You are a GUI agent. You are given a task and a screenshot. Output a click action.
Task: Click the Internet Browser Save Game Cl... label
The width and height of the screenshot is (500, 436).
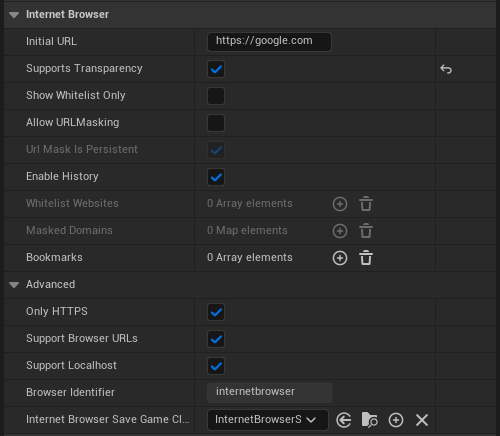108,419
